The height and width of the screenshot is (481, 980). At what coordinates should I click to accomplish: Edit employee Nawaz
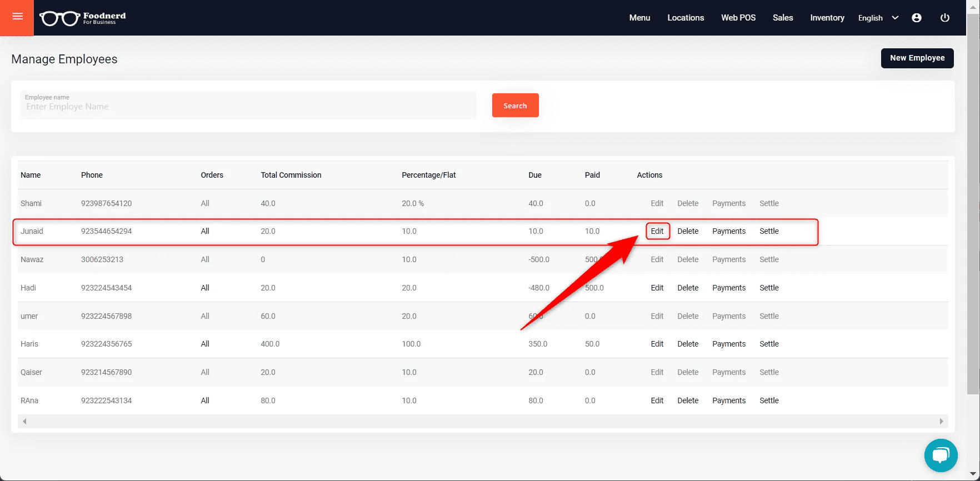point(657,259)
